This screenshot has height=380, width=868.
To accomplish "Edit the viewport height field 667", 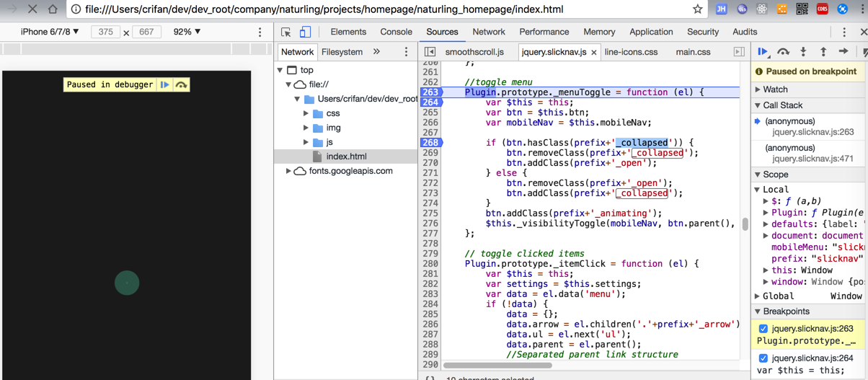I will [x=147, y=32].
